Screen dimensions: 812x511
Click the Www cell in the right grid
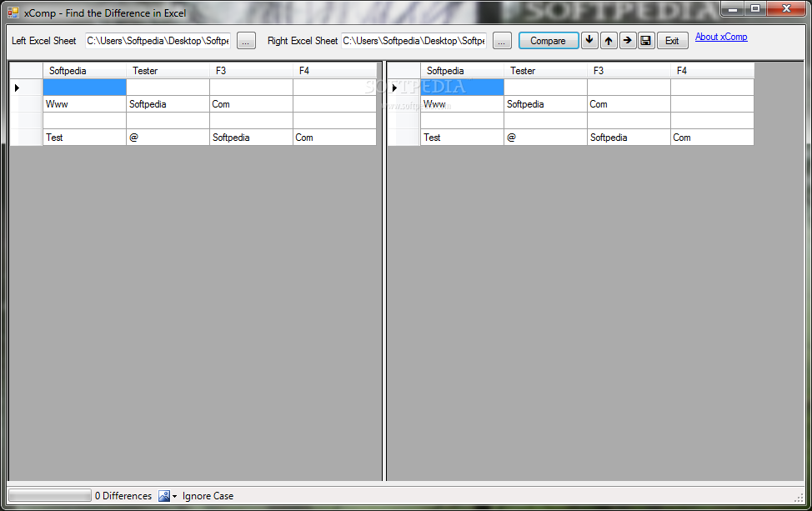pyautogui.click(x=462, y=104)
